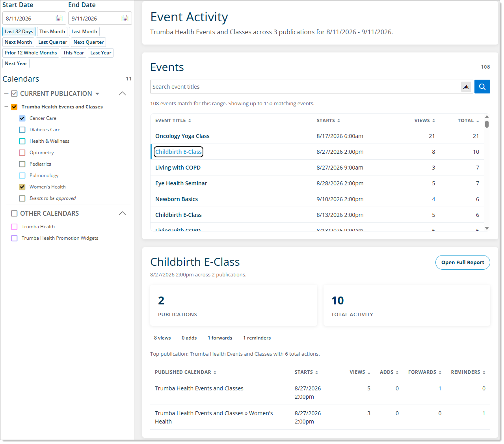Sort published calendars by Reminders column
This screenshot has width=504, height=444.
[x=484, y=372]
